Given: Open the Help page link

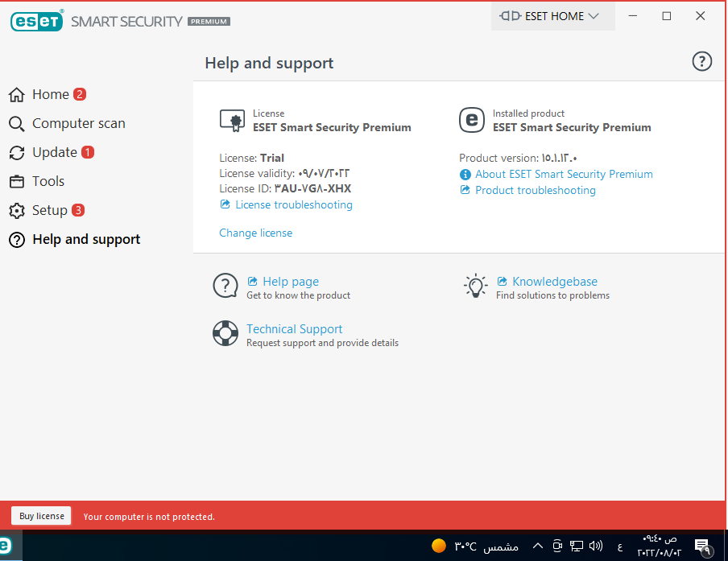Looking at the screenshot, I should pyautogui.click(x=291, y=282).
